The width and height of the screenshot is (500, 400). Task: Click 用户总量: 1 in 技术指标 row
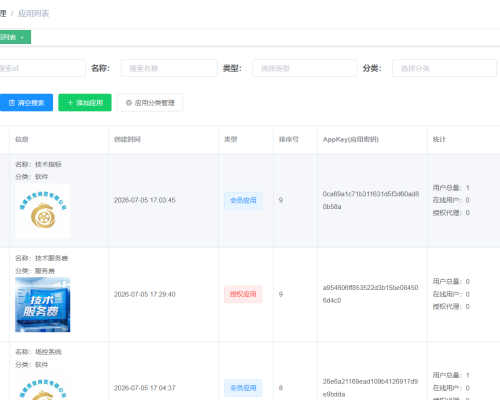point(451,188)
